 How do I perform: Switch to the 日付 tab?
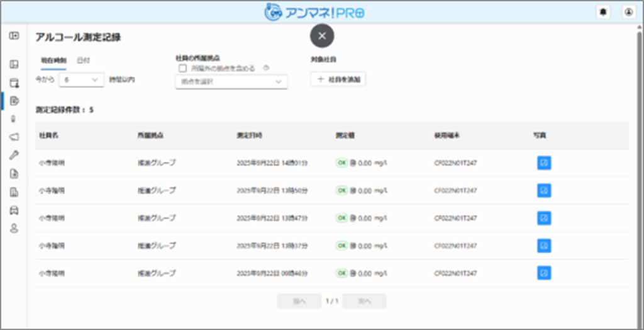pos(83,60)
